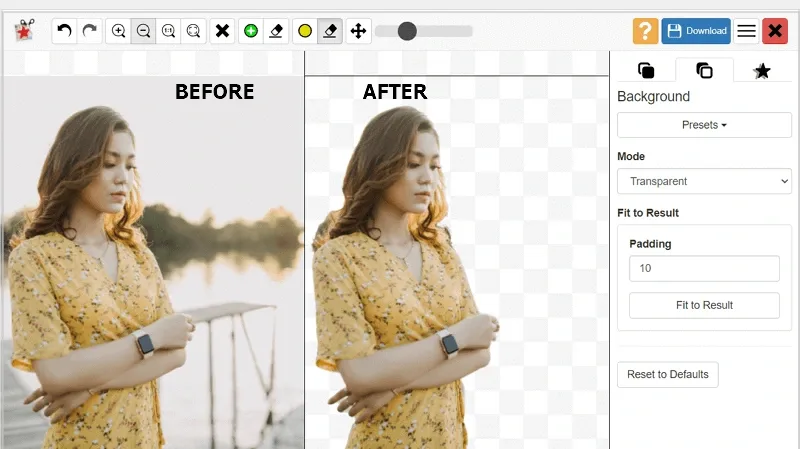This screenshot has width=800, height=449.
Task: Click the brush size slider handle
Action: 407,31
